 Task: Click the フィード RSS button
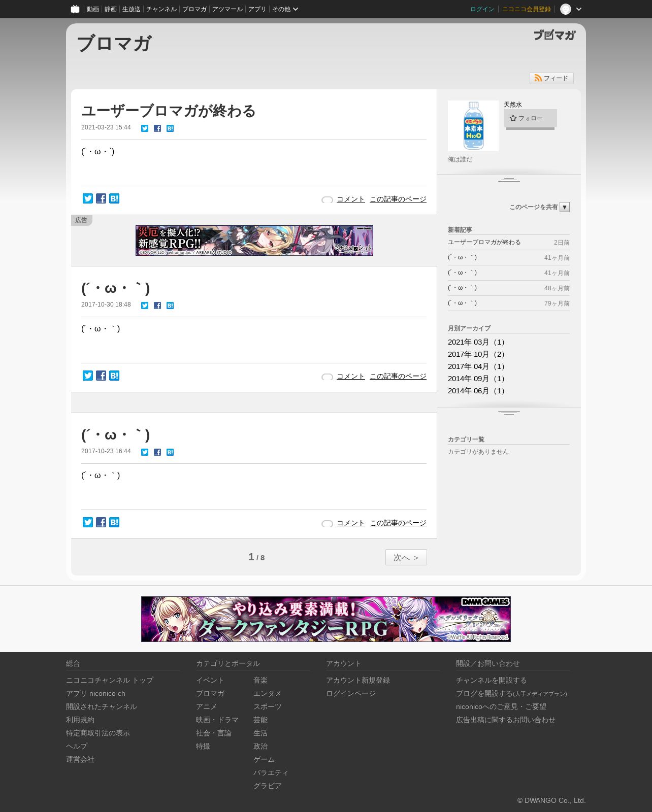[x=551, y=78]
